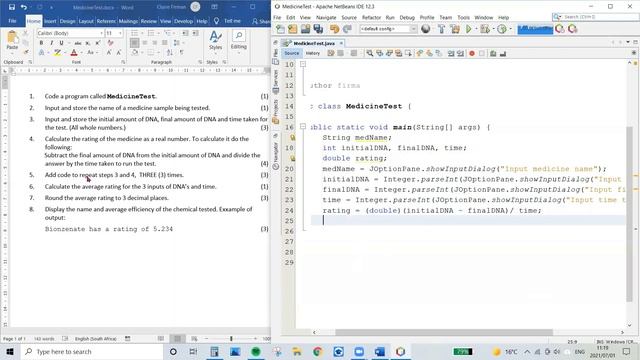The image size is (640, 360).
Task: Open the Font dialog launcher in Word
Action: pyautogui.click(x=123, y=62)
